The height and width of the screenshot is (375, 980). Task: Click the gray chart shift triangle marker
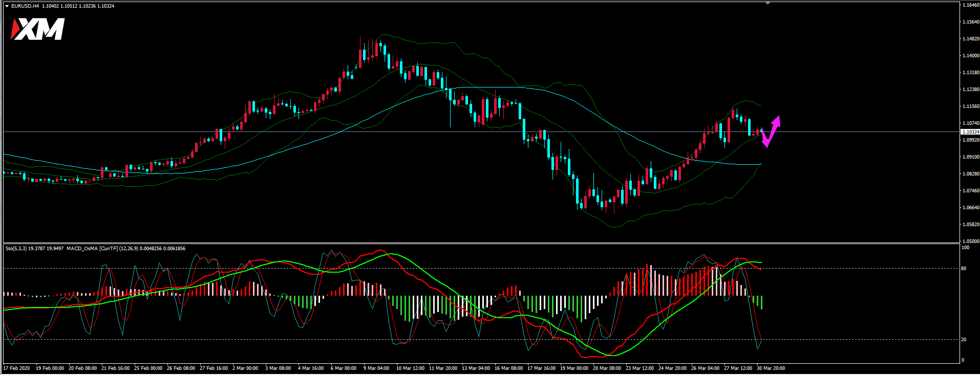pyautogui.click(x=767, y=3)
